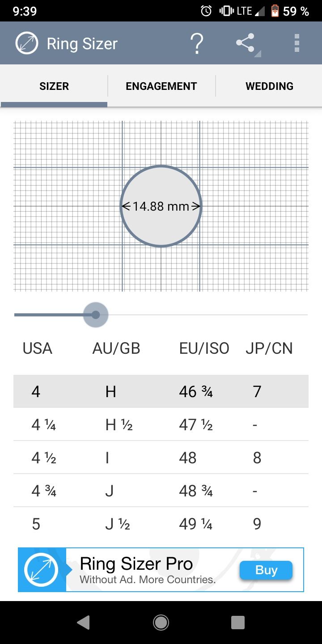The width and height of the screenshot is (322, 644).
Task: Tap the Android home circle icon
Action: [161, 622]
